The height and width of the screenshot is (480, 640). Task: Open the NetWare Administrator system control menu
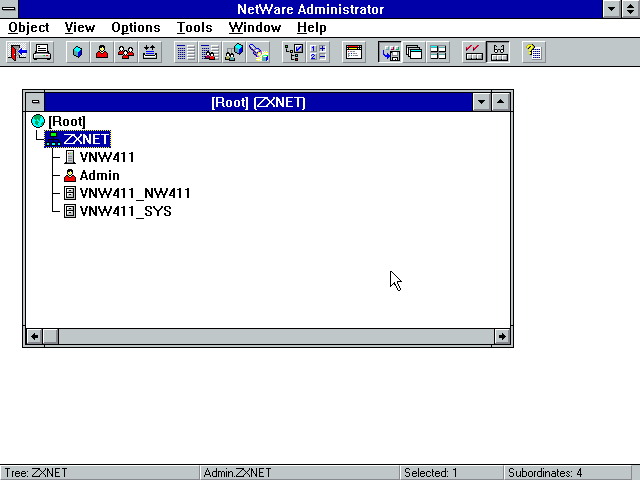coord(9,9)
